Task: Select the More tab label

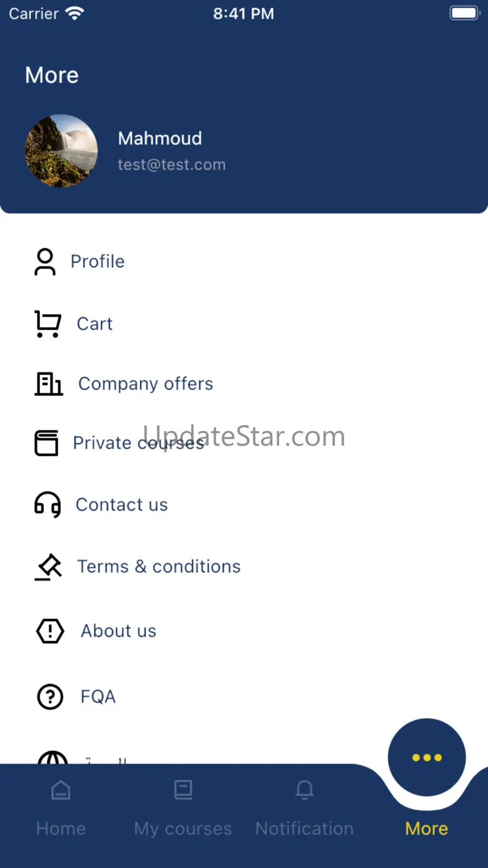Action: tap(427, 829)
